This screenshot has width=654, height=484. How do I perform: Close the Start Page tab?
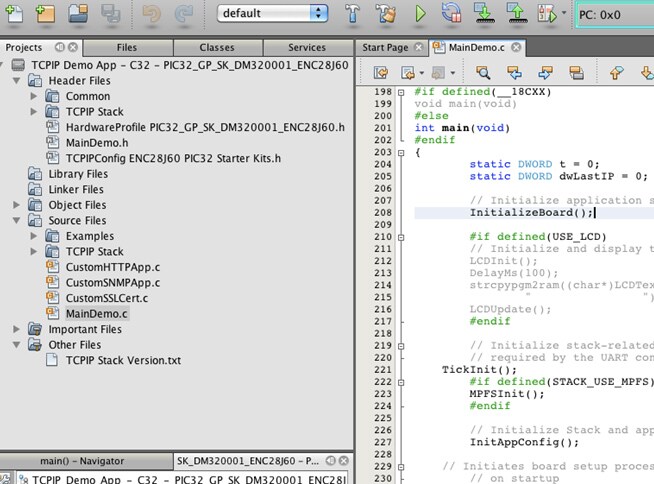tap(418, 47)
